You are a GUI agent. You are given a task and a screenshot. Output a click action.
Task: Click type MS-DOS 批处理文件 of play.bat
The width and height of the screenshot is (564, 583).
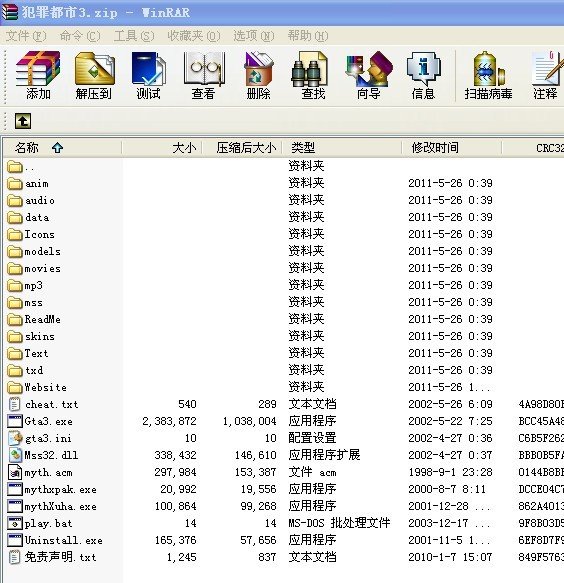[x=339, y=524]
